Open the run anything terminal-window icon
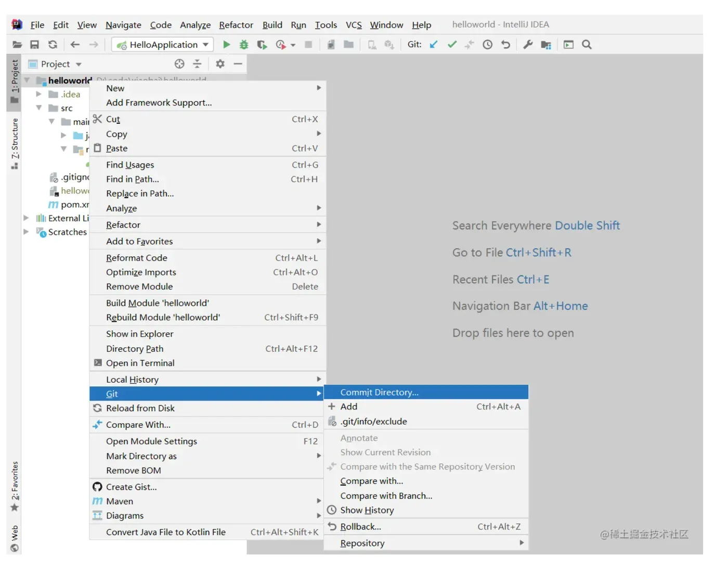The image size is (728, 565). (569, 45)
